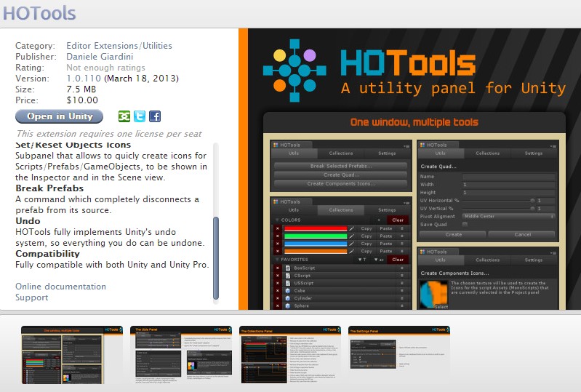
Task: Remove the green color with its X icon
Action: [277, 236]
